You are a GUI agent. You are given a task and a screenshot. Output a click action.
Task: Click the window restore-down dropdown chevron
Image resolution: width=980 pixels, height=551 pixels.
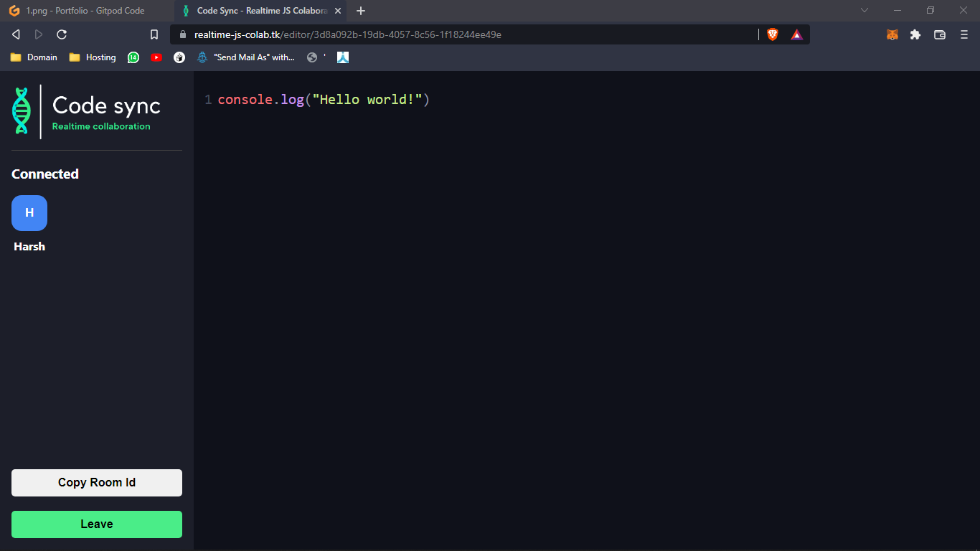[x=864, y=10]
